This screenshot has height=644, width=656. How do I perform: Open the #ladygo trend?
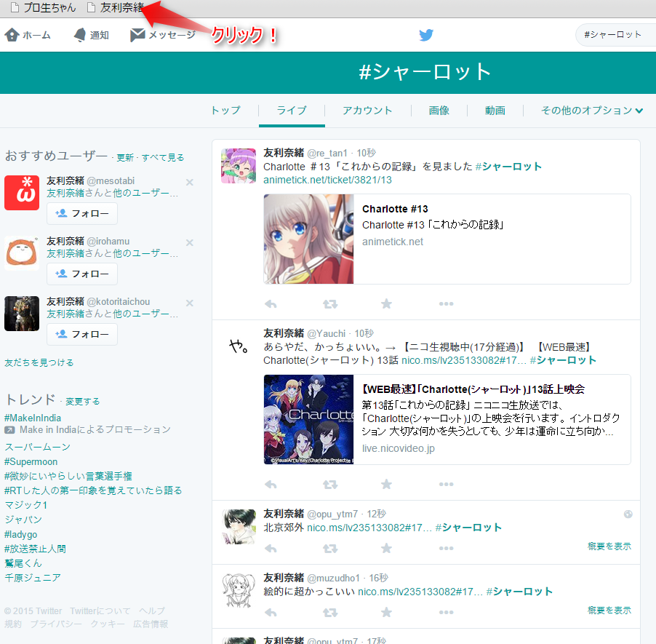tap(20, 535)
